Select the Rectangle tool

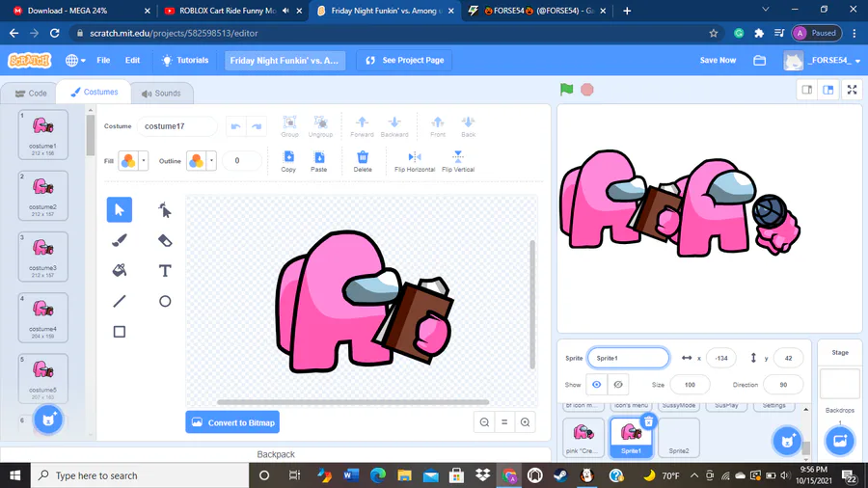click(119, 332)
